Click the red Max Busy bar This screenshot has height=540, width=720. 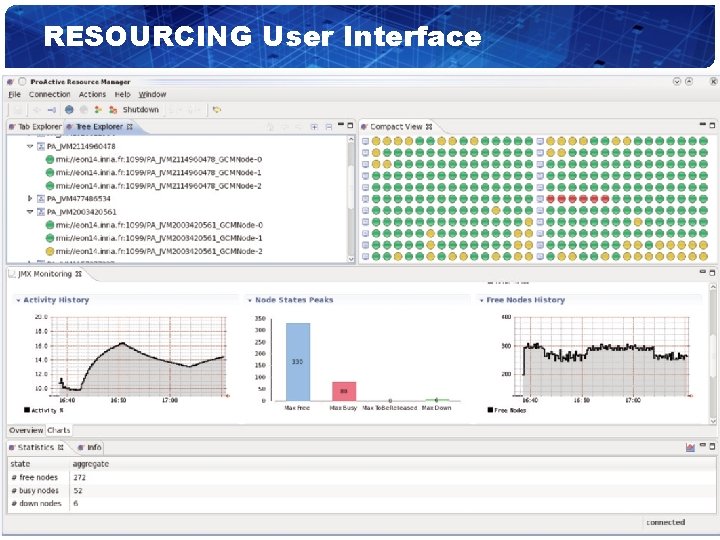pos(344,391)
